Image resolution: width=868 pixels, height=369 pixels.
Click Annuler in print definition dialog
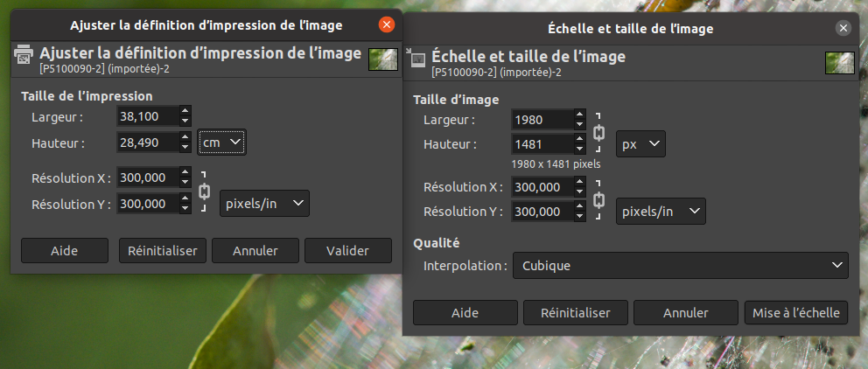coord(255,251)
